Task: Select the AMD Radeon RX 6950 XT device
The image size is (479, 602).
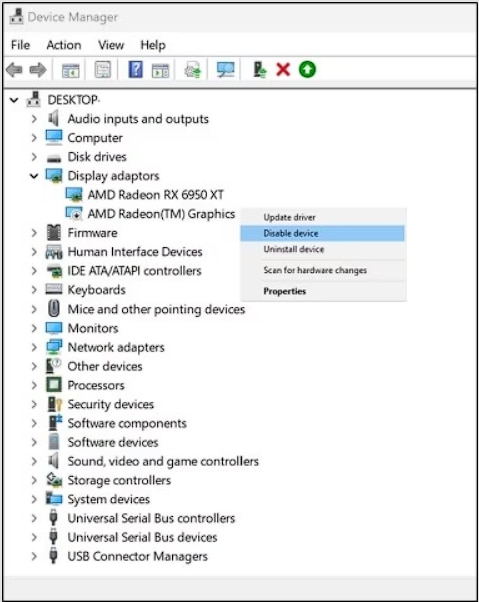Action: click(155, 195)
